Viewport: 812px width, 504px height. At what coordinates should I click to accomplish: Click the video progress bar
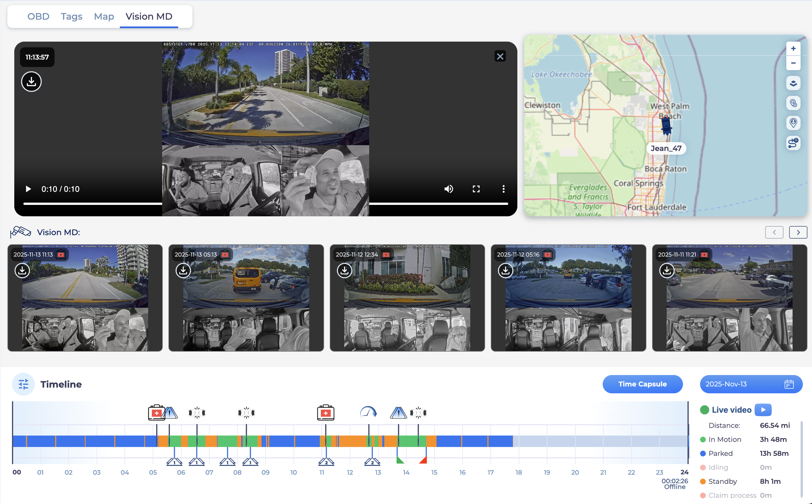(x=93, y=203)
